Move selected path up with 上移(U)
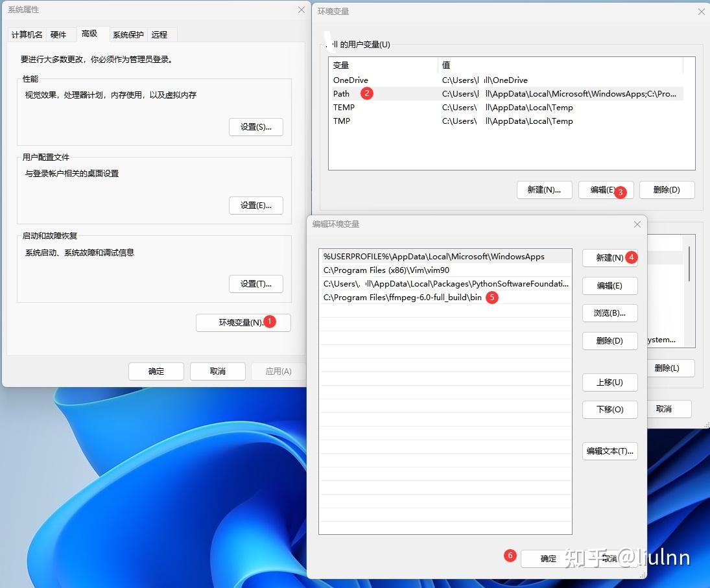 [609, 382]
